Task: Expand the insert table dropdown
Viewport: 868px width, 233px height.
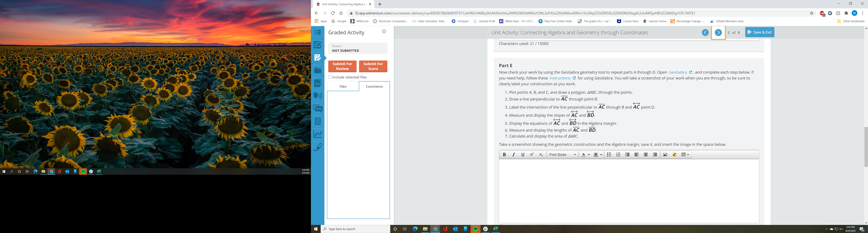Action: click(688, 155)
